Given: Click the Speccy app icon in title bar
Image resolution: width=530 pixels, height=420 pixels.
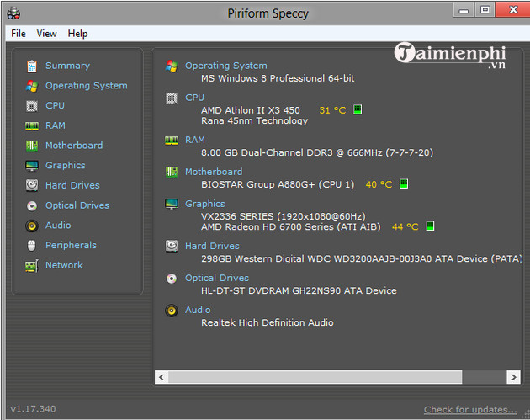Looking at the screenshot, I should click(x=13, y=13).
